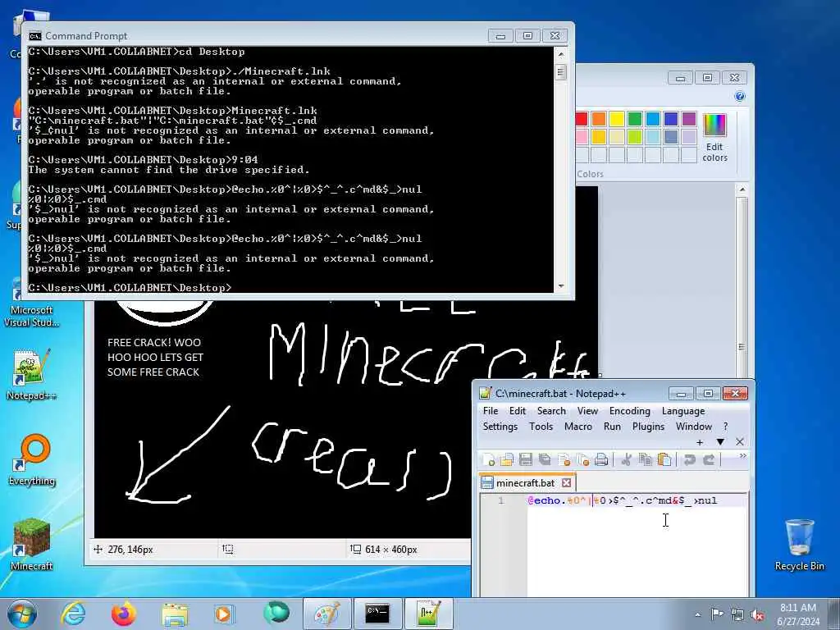Image resolution: width=840 pixels, height=630 pixels.
Task: Open the View menu in Notepad++
Action: [x=587, y=411]
